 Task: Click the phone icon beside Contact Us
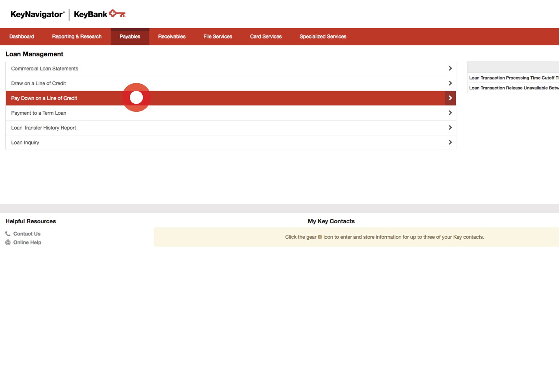[x=8, y=233]
